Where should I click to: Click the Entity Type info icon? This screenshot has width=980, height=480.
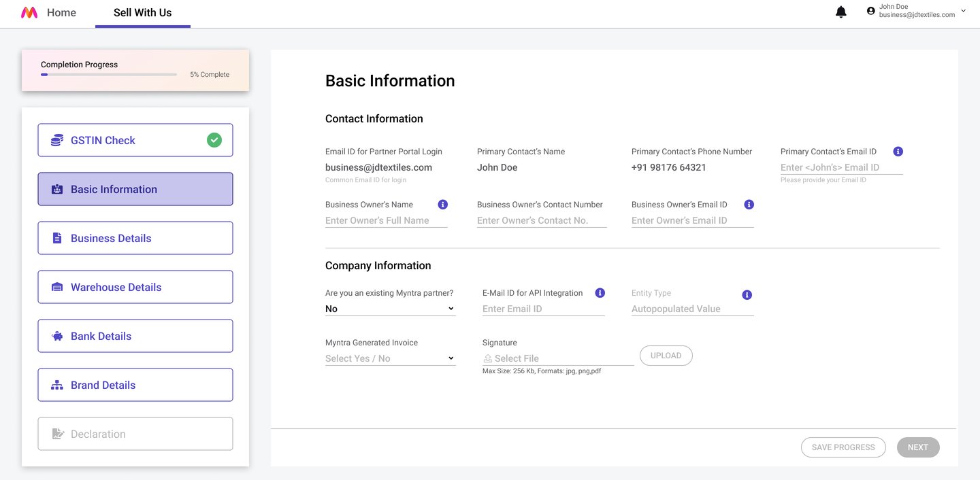747,295
